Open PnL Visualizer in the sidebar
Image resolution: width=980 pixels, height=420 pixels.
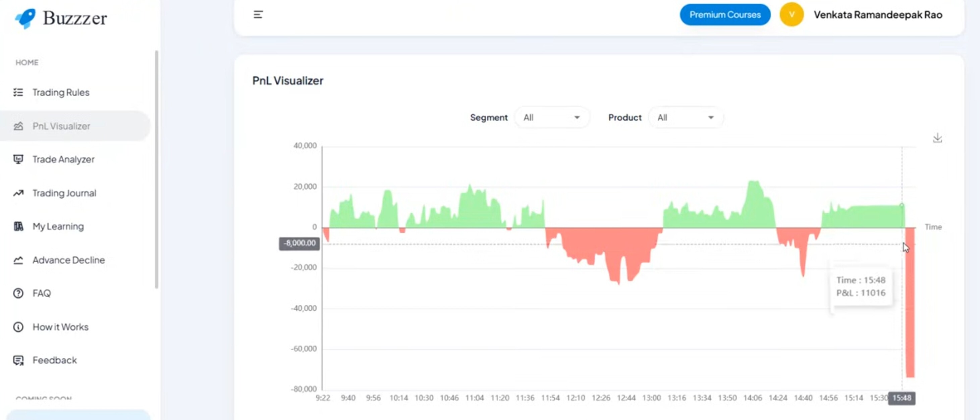(x=61, y=126)
